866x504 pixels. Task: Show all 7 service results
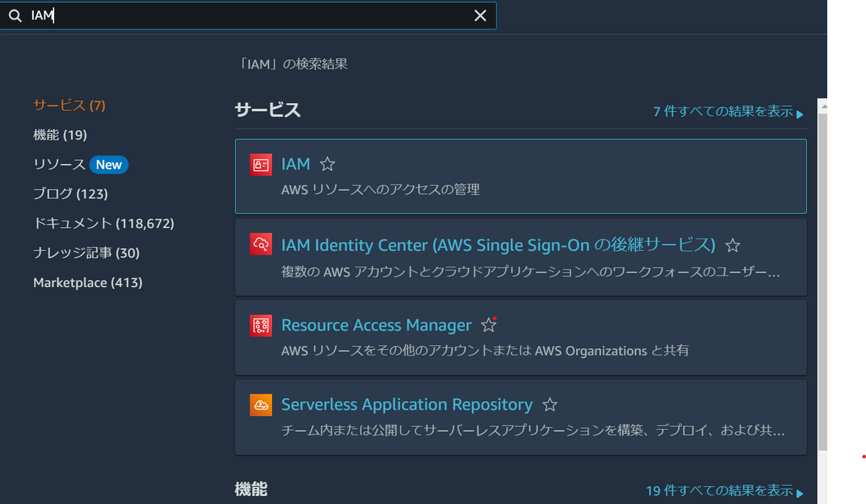click(728, 112)
